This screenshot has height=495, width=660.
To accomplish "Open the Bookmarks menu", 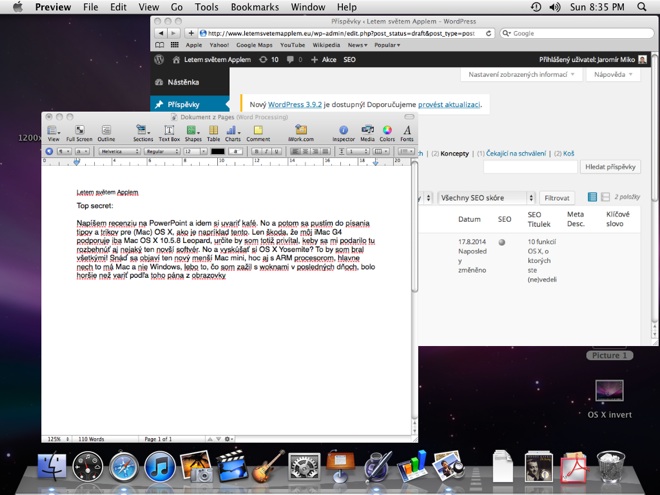I will click(x=255, y=7).
